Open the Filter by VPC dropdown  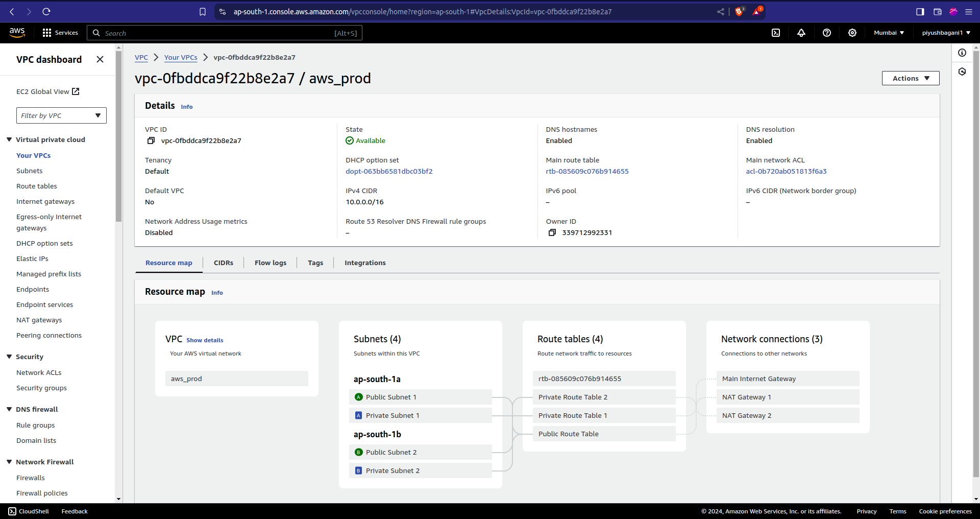(61, 115)
